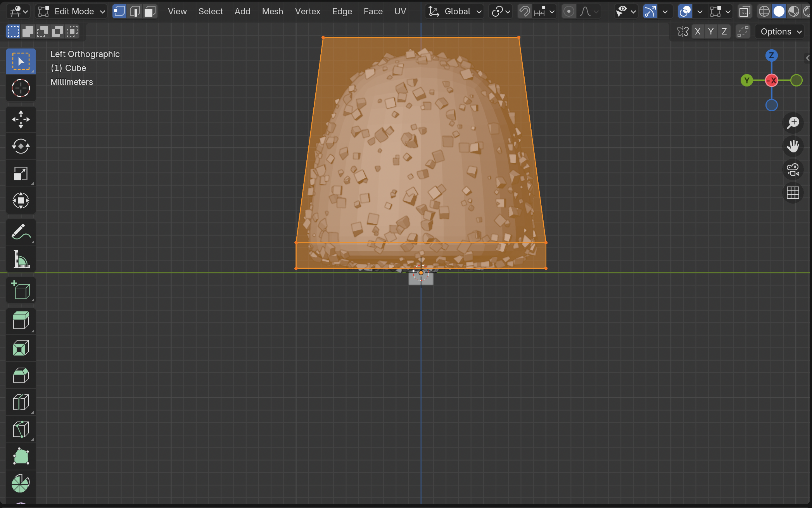Activate the Move tool
Image resolution: width=812 pixels, height=508 pixels.
tap(21, 119)
